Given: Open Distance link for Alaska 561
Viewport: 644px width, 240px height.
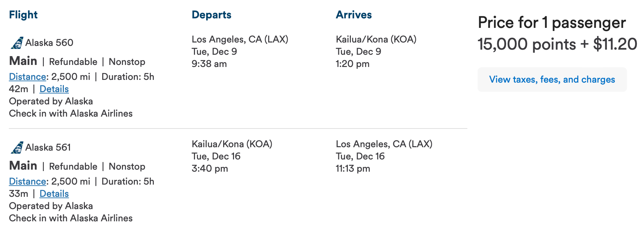Looking at the screenshot, I should pyautogui.click(x=28, y=182).
